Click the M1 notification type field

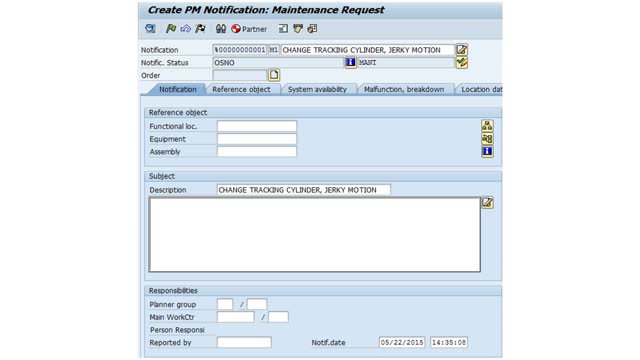(273, 50)
